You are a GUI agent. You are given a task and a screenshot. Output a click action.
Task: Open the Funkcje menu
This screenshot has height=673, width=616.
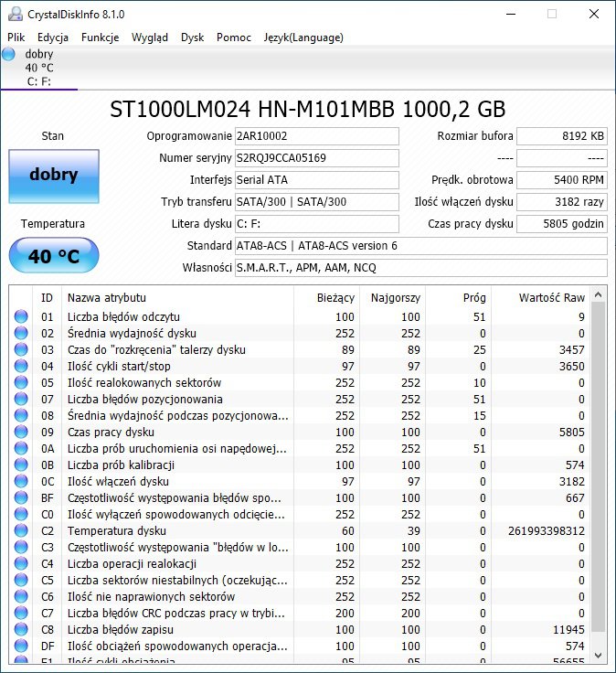100,37
